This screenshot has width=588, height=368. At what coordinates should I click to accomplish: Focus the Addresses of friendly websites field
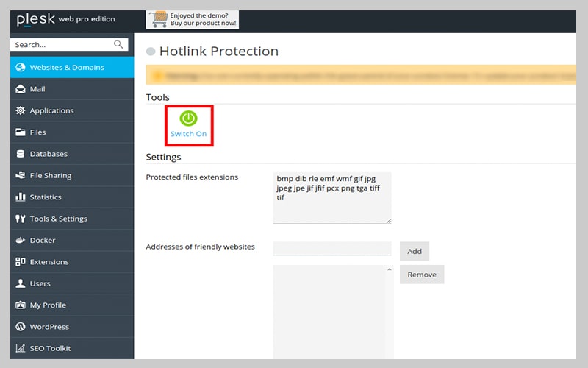click(x=332, y=249)
